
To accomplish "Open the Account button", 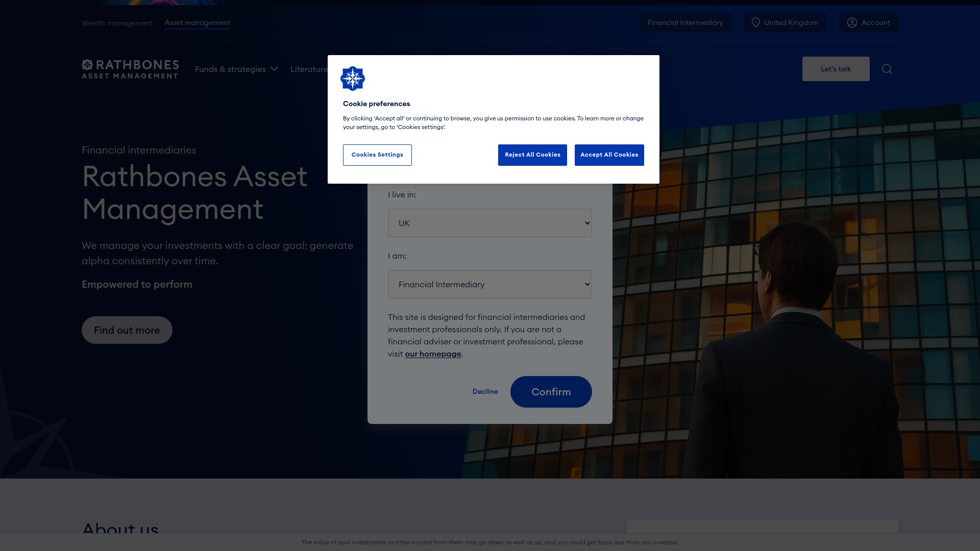I will click(869, 22).
